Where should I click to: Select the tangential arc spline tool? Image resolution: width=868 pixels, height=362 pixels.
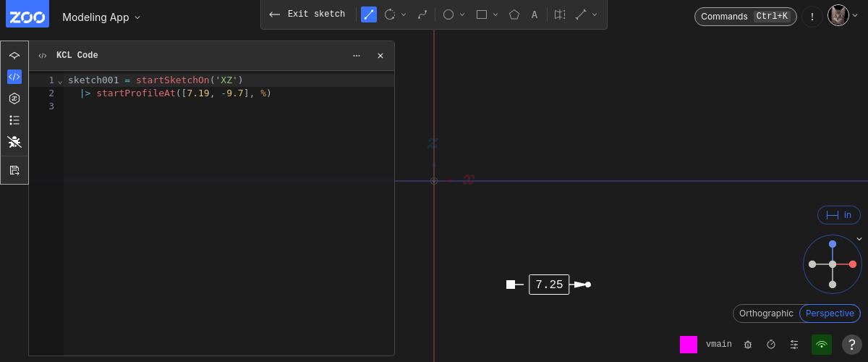tap(422, 14)
